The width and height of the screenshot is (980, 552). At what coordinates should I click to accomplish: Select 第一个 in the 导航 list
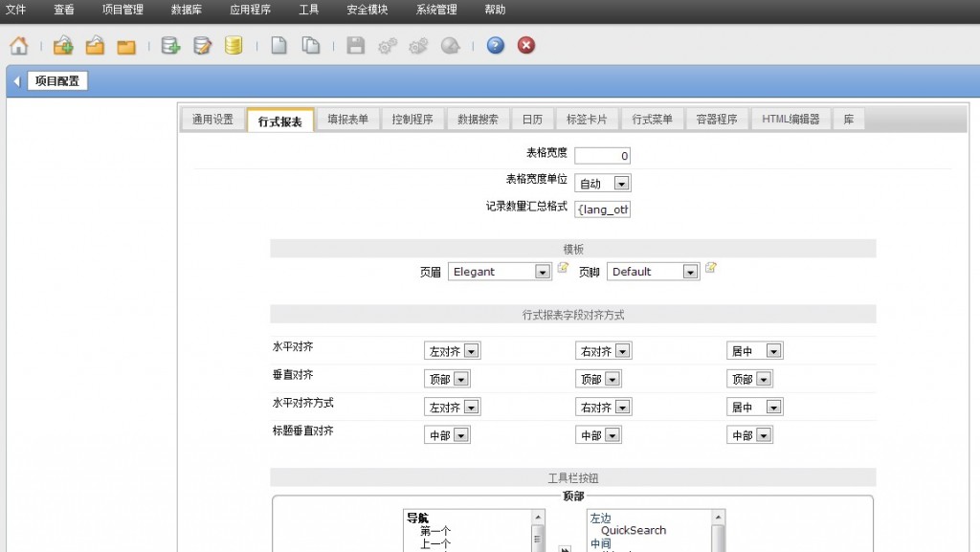(435, 531)
